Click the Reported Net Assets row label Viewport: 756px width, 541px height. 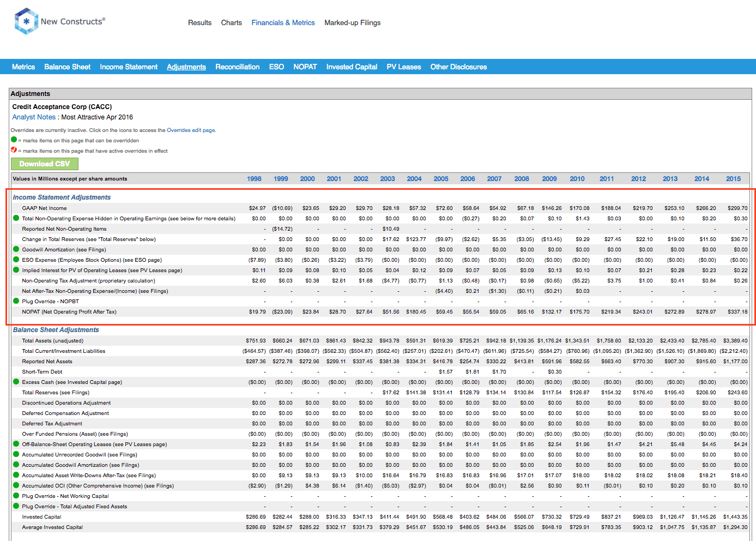pyautogui.click(x=47, y=362)
